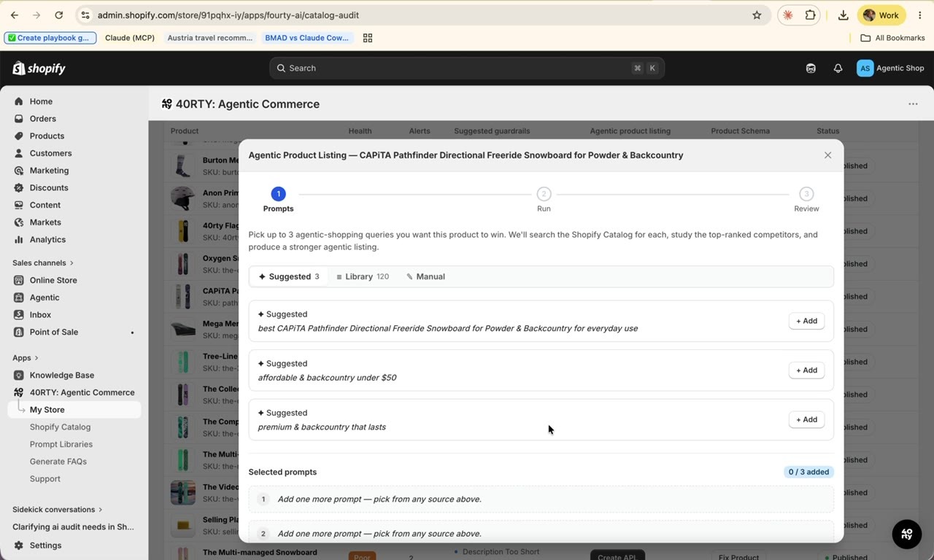Open the 40RTY page more-options menu
Screen dimensions: 934x560
click(913, 104)
